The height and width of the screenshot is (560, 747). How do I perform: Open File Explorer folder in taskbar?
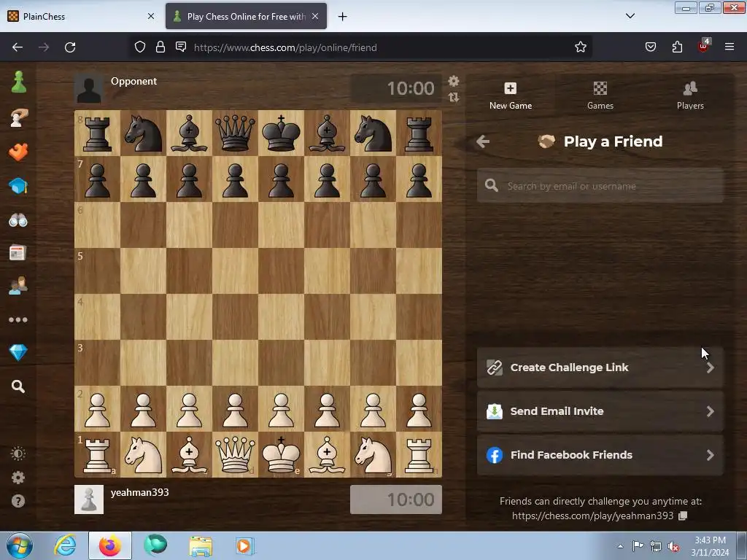coord(201,546)
